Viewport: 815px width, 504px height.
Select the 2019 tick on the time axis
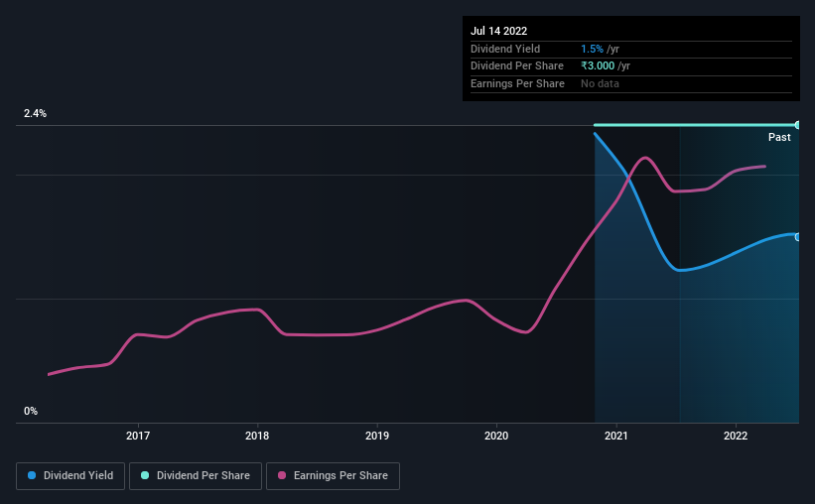(377, 436)
